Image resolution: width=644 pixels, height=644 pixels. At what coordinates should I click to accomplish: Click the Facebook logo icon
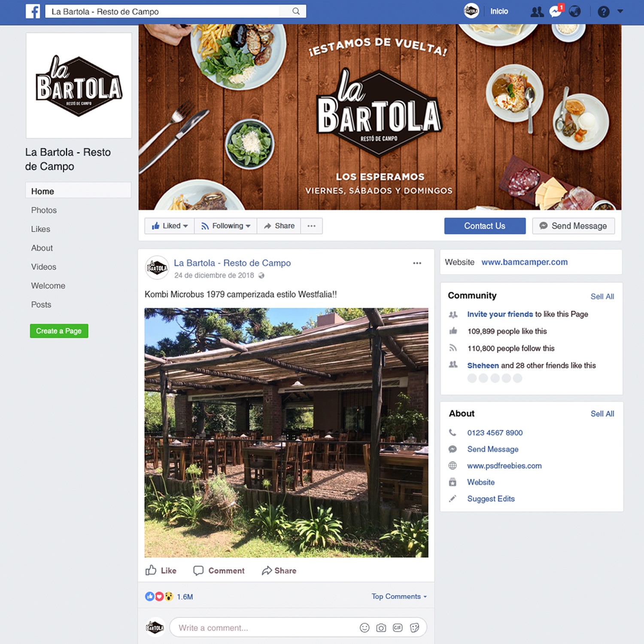click(33, 11)
